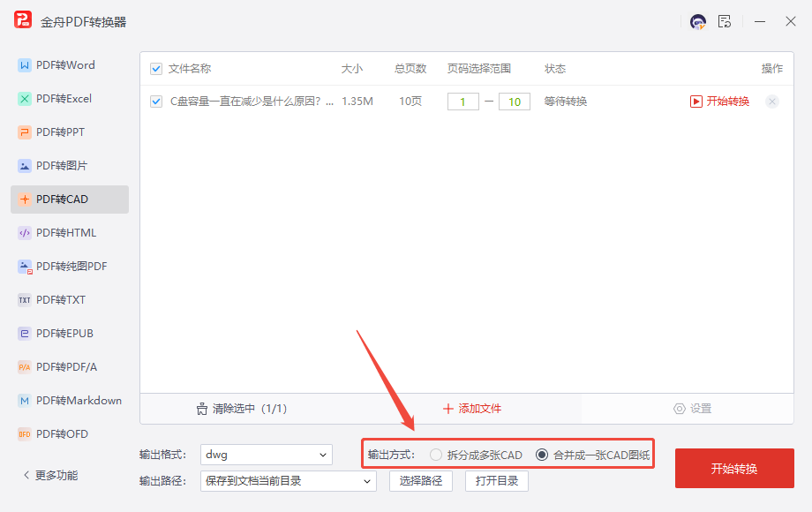
Task: Click the file name C盘容量一直在减少是什么原因?
Action: pos(252,102)
